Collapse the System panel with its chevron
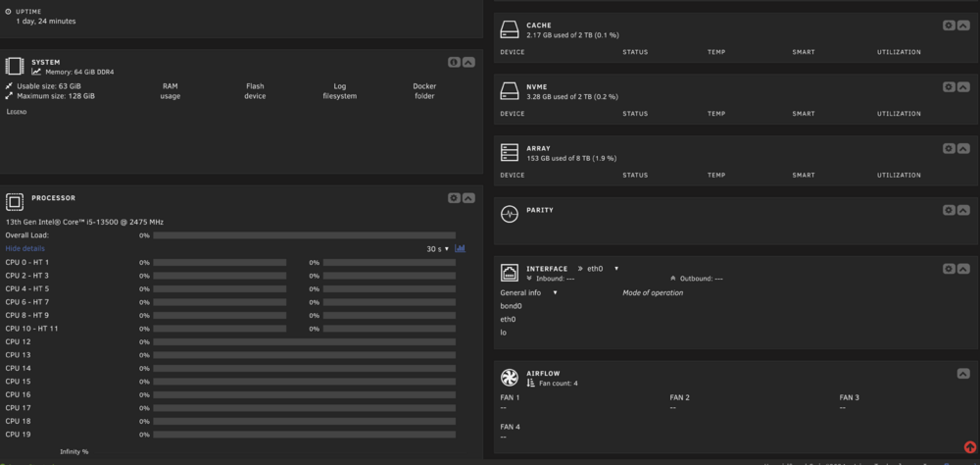 tap(468, 62)
